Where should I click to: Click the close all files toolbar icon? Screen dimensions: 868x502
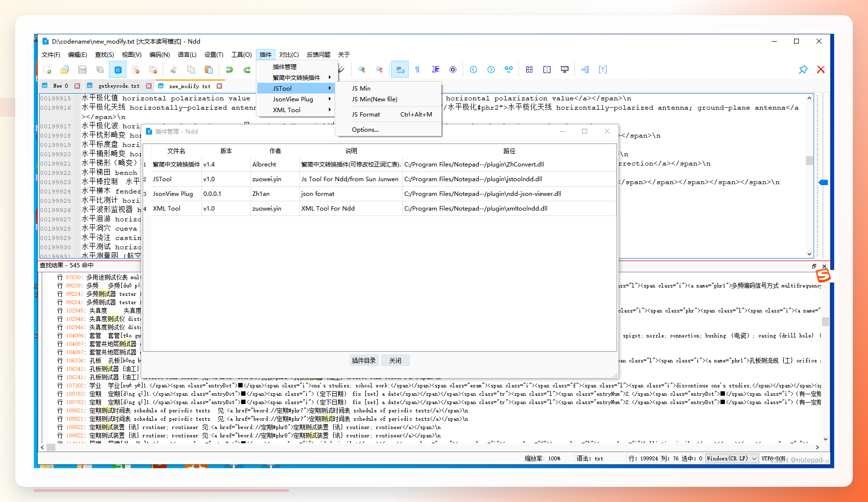point(153,70)
